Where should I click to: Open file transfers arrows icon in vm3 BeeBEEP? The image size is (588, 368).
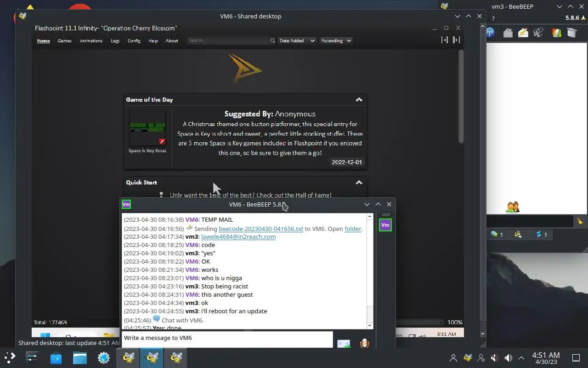[556, 33]
